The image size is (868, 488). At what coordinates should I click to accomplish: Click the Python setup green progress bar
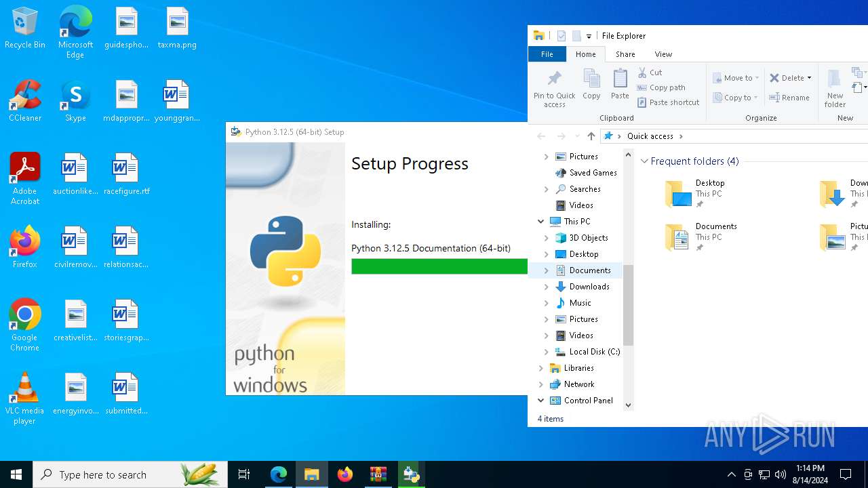point(439,266)
